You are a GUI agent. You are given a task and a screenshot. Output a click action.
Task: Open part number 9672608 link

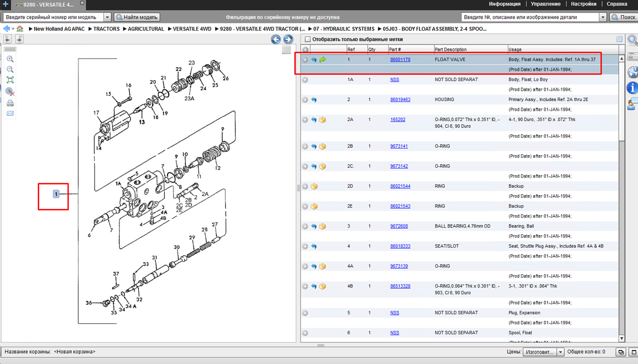tap(399, 226)
